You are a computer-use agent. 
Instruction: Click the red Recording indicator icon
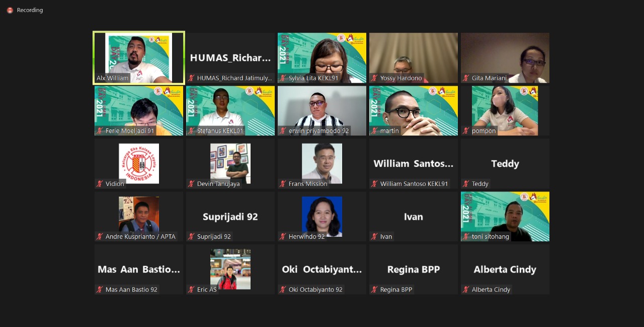pyautogui.click(x=10, y=10)
